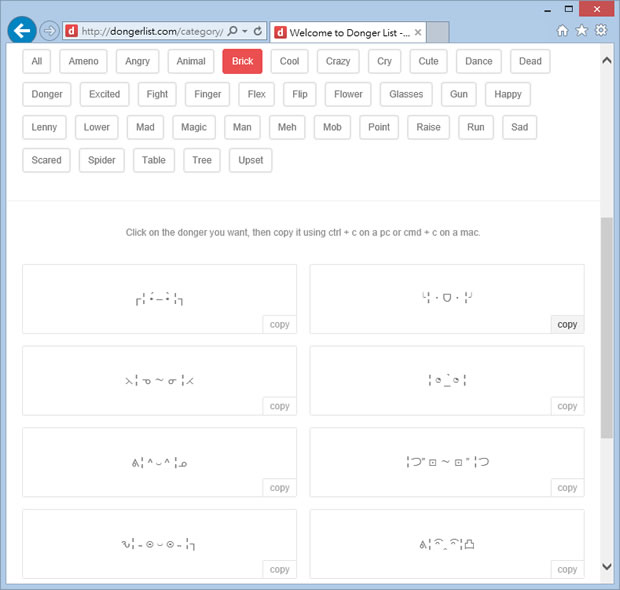The height and width of the screenshot is (590, 620).
Task: Open the browser home page icon
Action: (x=563, y=31)
